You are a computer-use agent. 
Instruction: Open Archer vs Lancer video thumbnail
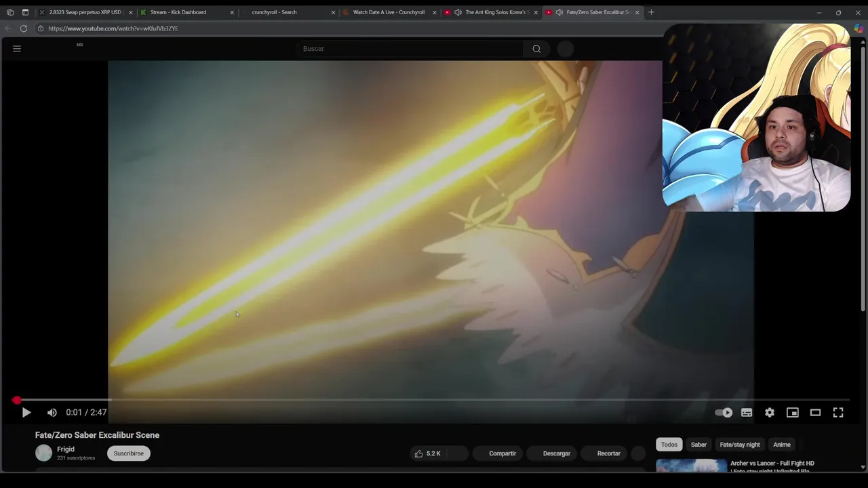691,466
